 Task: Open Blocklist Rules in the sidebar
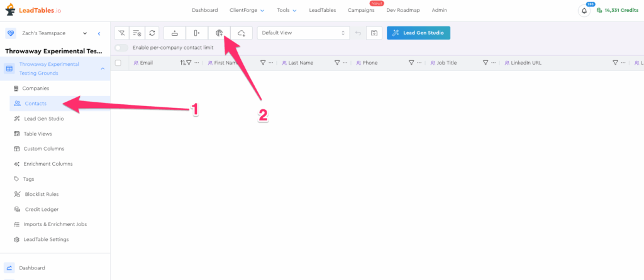tap(41, 194)
